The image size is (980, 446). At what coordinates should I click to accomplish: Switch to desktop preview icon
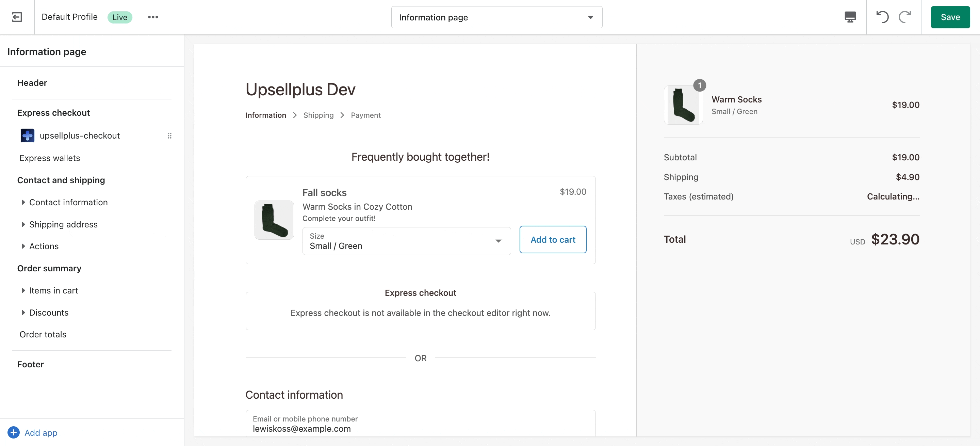point(850,17)
